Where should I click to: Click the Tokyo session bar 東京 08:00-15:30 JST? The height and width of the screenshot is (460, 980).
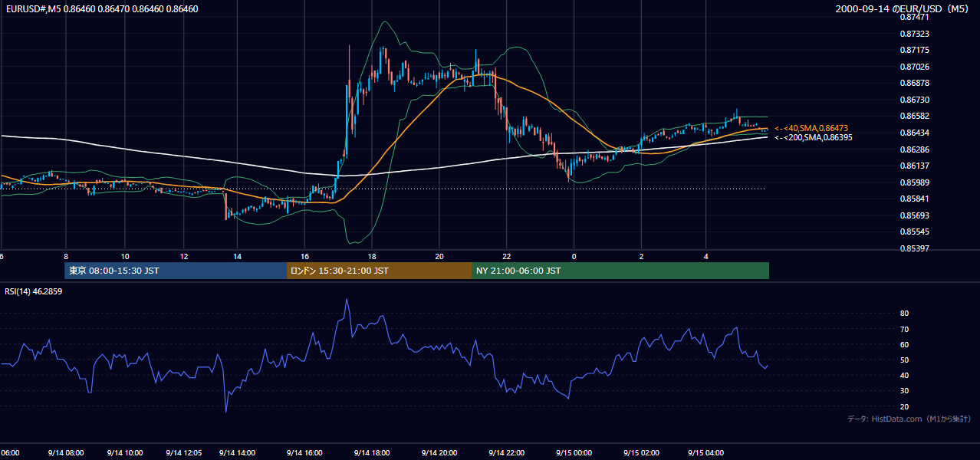coord(176,271)
